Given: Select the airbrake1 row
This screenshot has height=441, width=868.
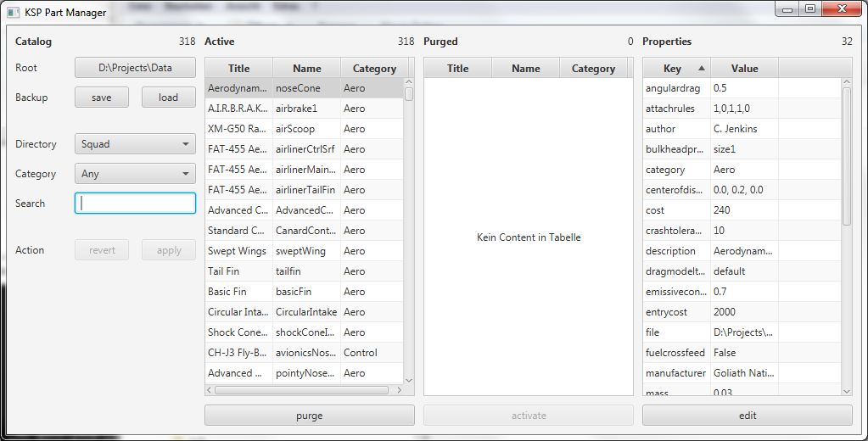Looking at the screenshot, I should [x=305, y=109].
